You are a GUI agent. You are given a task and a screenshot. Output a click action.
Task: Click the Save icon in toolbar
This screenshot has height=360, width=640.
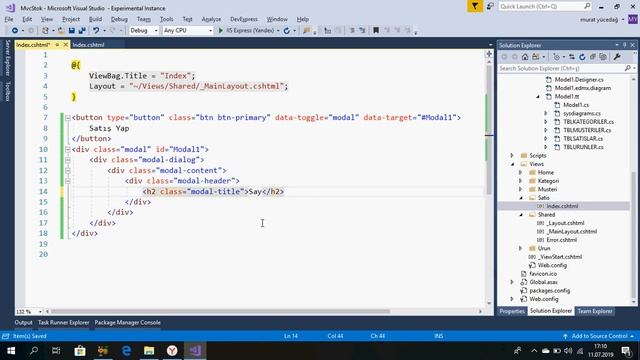[x=72, y=31]
